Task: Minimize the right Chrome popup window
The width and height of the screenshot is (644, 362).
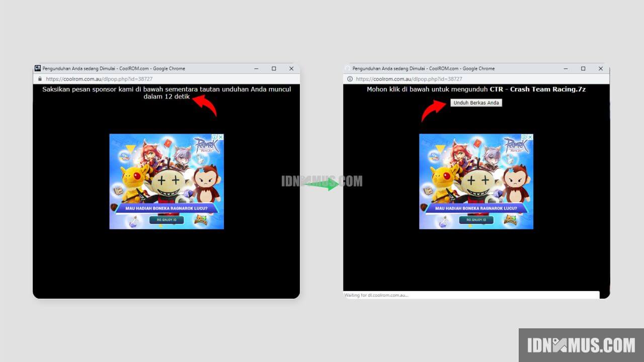Action: click(x=566, y=68)
